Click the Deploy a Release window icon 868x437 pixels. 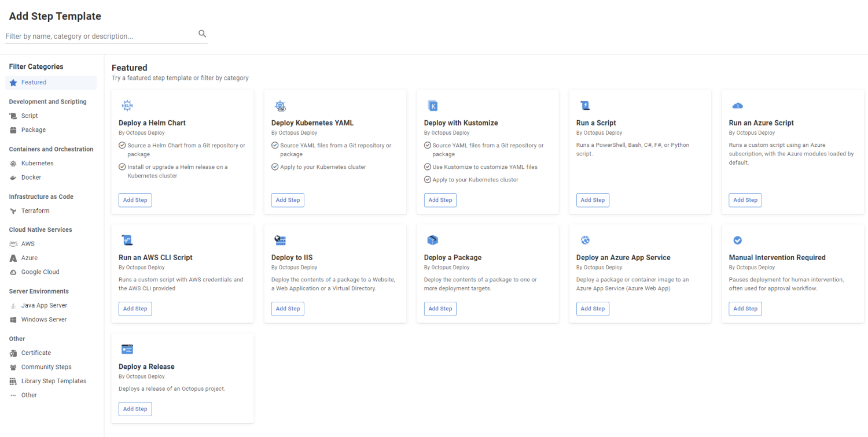[x=127, y=349]
